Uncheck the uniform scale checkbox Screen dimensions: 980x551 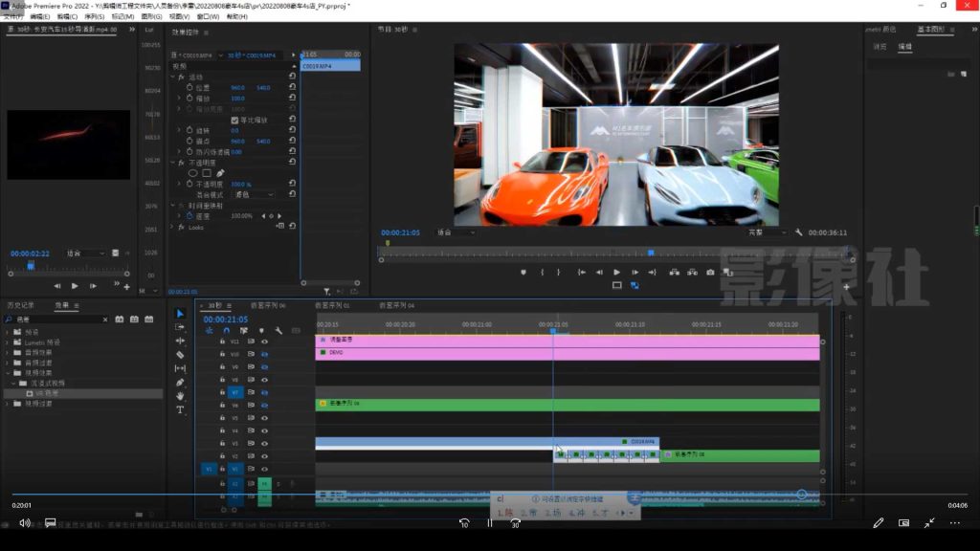click(234, 120)
